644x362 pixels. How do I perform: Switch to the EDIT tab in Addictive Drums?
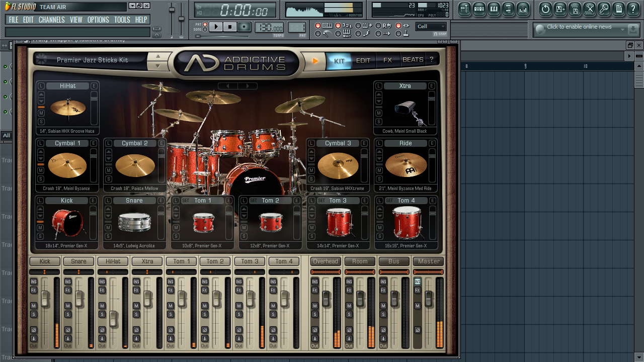coord(363,59)
